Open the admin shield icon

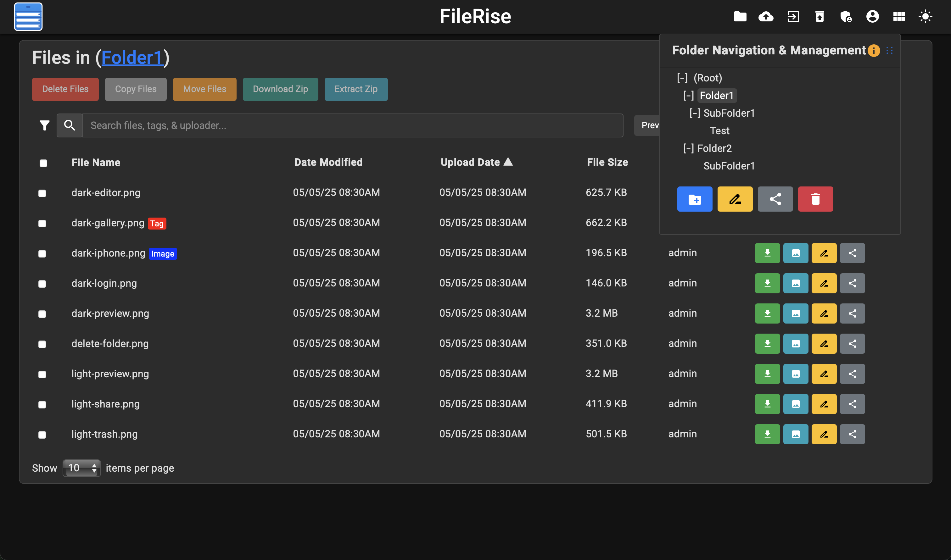point(846,16)
